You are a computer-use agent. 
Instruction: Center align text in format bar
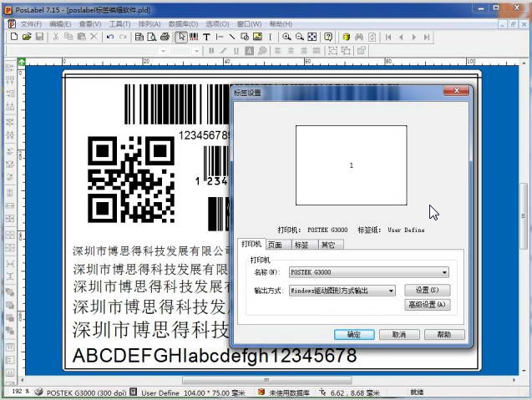pos(291,51)
